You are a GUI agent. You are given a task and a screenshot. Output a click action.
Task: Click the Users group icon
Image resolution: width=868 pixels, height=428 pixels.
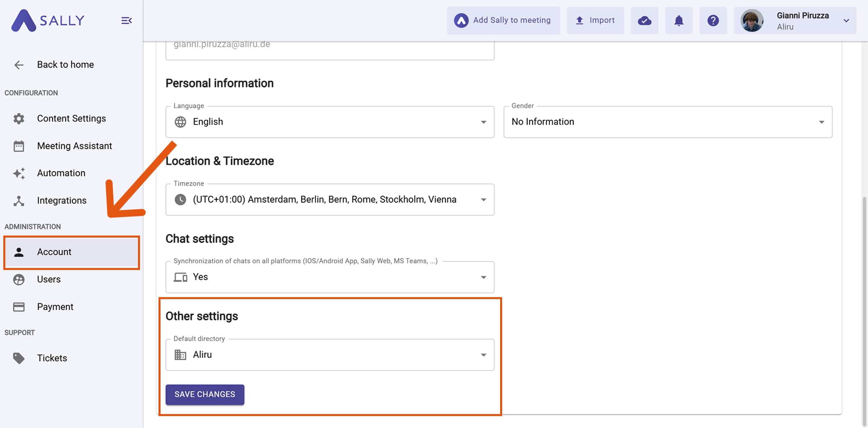point(19,279)
